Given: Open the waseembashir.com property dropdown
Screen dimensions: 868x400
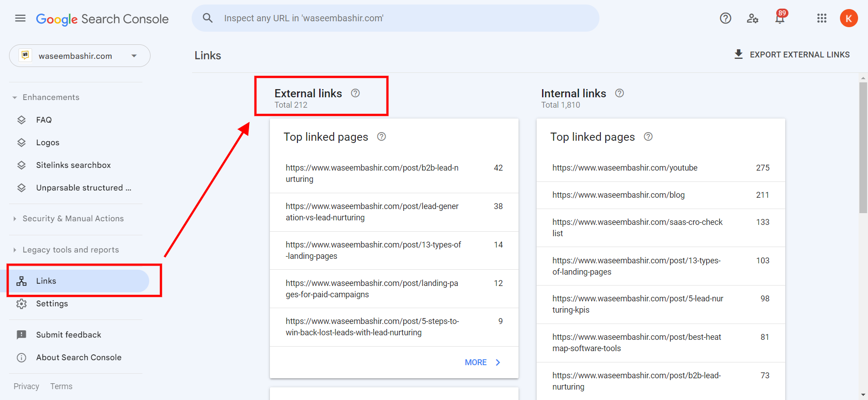Looking at the screenshot, I should 80,56.
